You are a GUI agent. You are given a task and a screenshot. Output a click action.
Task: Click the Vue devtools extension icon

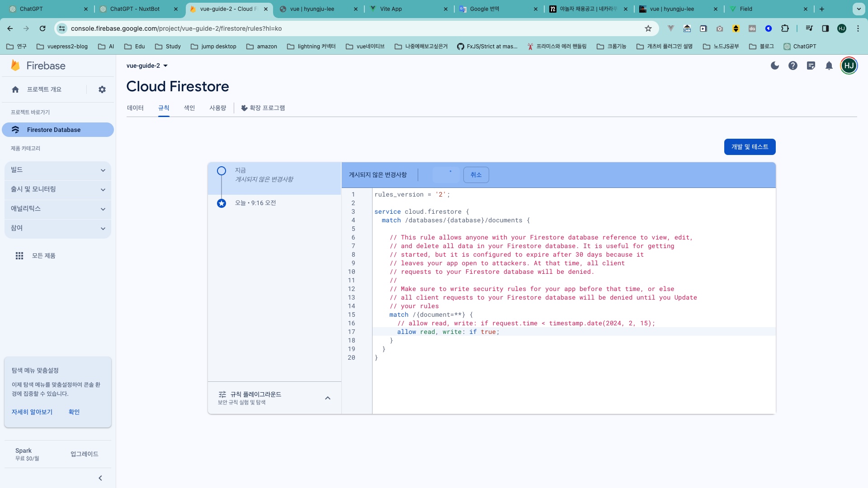tap(671, 28)
